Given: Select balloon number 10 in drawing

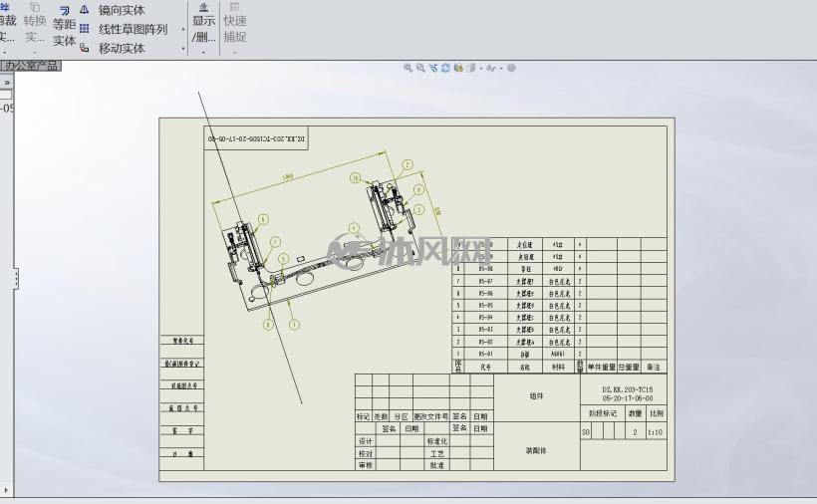Looking at the screenshot, I should pyautogui.click(x=356, y=178).
